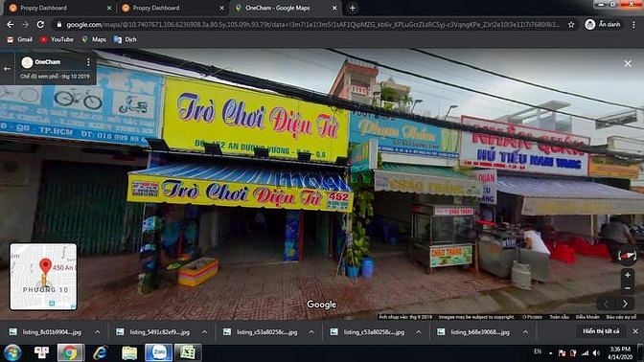Screen dimensions: 644x362
Task: Open listing_b68e39068 download file
Action: pos(474,332)
